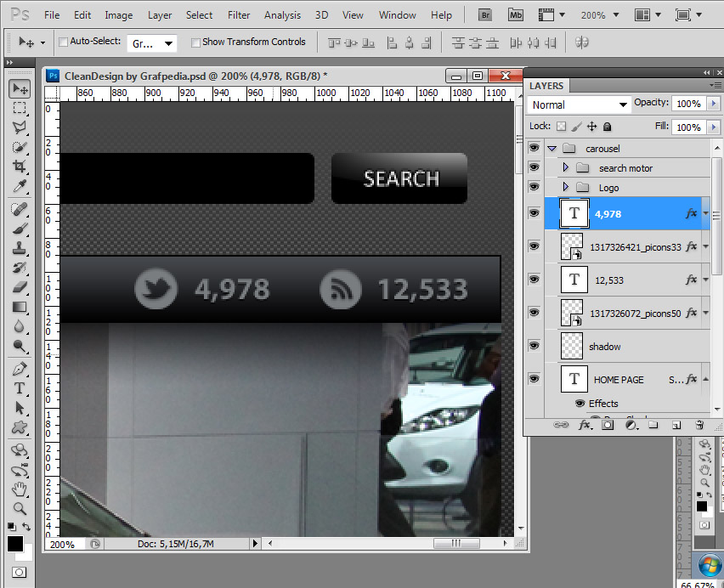Click the link layers icon

pyautogui.click(x=561, y=425)
